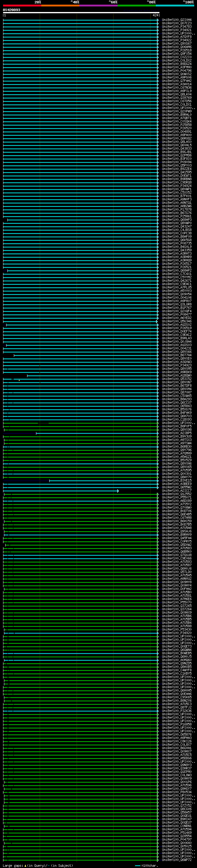
Task: Select the query name AV420893
Action: click(x=11, y=10)
